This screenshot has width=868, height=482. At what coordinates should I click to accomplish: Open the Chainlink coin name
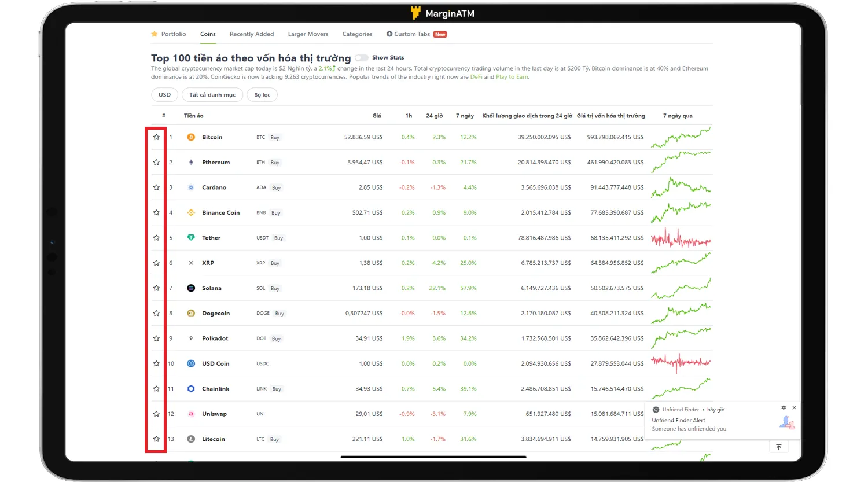click(x=215, y=389)
